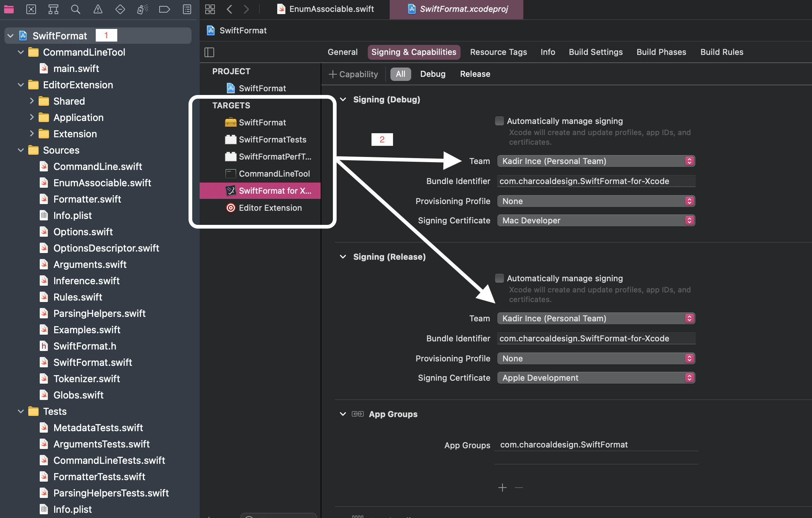Open the Breakpoint navigator icon

[164, 9]
